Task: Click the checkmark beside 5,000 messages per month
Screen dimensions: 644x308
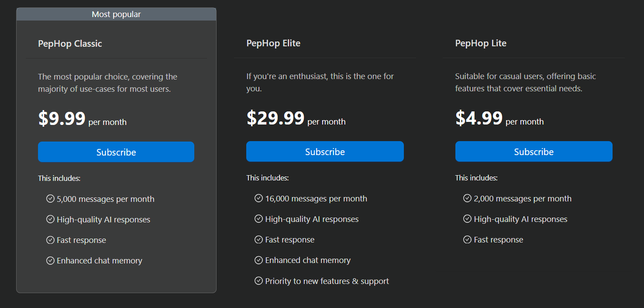Action: click(x=50, y=199)
